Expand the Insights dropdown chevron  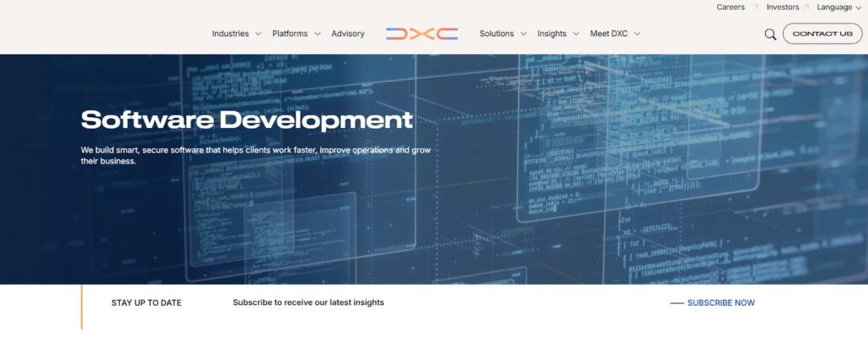point(576,35)
